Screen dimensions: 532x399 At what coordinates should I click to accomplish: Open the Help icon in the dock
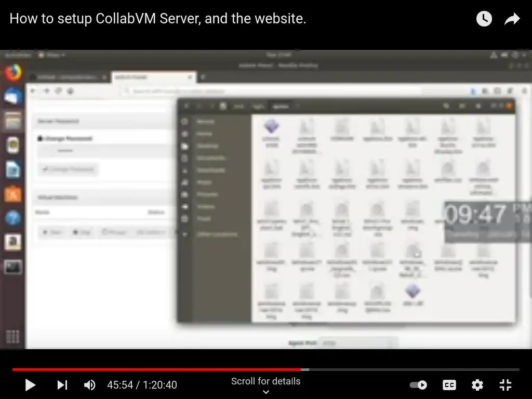tap(13, 218)
